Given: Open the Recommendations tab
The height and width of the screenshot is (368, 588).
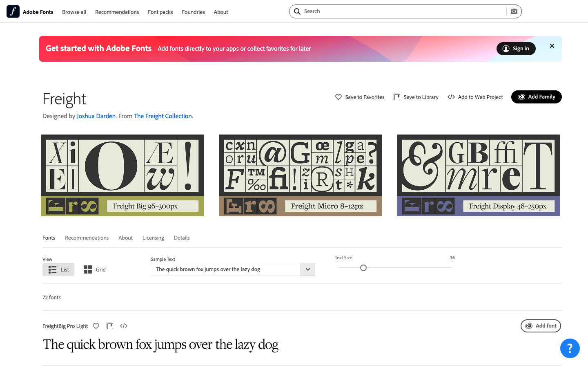Looking at the screenshot, I should [87, 238].
